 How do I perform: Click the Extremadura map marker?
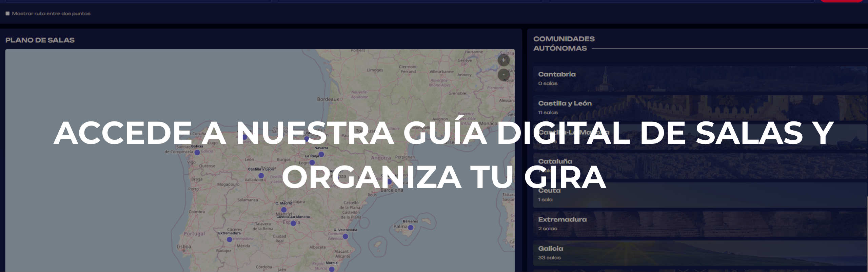point(230,239)
